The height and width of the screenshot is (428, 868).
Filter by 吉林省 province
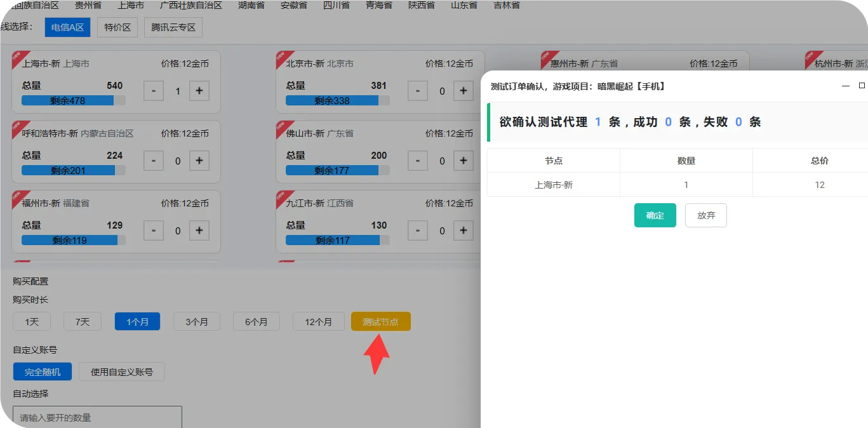pyautogui.click(x=507, y=5)
